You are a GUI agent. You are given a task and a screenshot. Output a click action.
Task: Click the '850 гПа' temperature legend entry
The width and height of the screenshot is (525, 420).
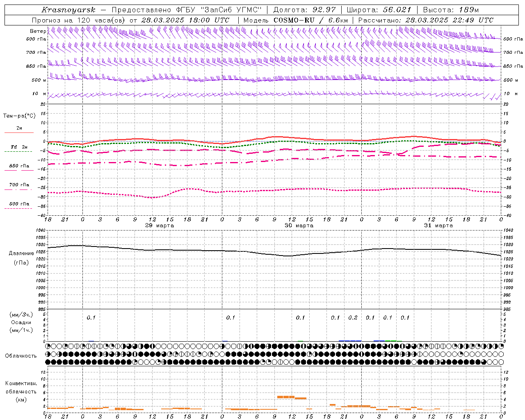[19, 166]
